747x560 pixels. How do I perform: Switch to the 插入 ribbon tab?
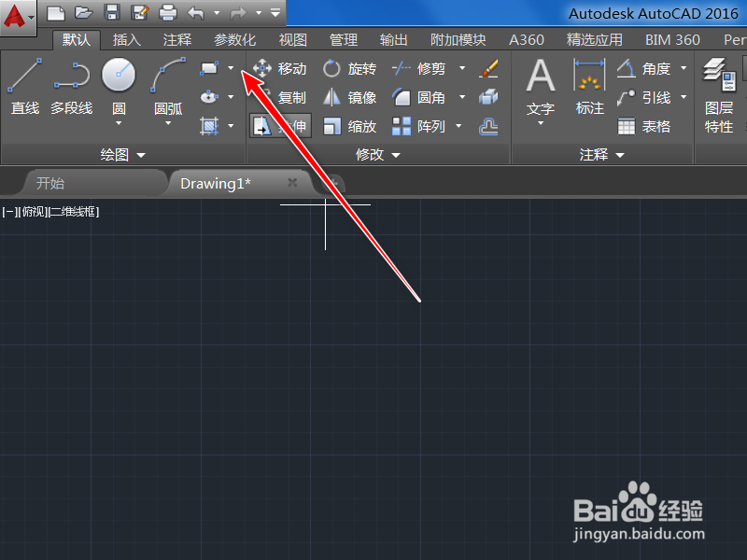[x=127, y=40]
